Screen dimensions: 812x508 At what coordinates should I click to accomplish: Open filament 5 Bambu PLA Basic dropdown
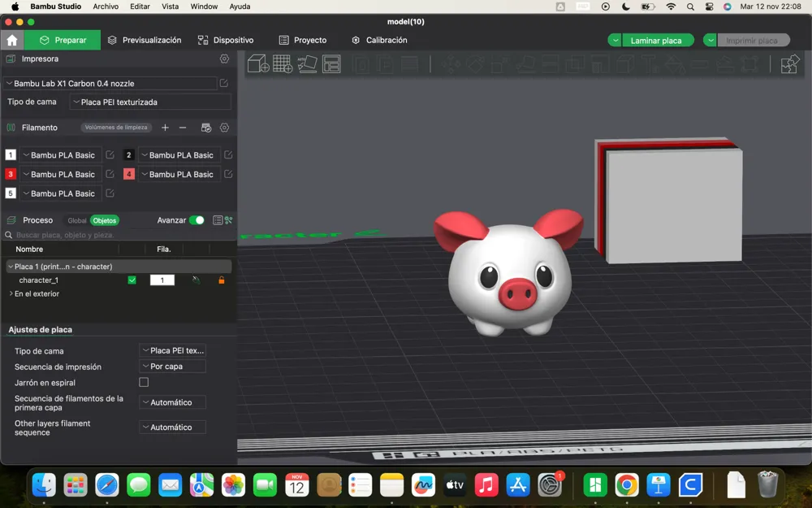click(x=61, y=193)
